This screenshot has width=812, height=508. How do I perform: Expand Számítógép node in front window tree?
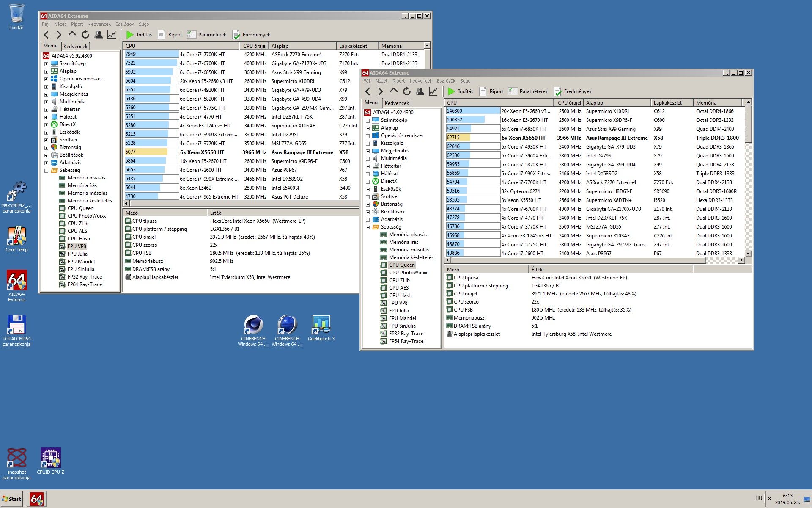(x=368, y=121)
